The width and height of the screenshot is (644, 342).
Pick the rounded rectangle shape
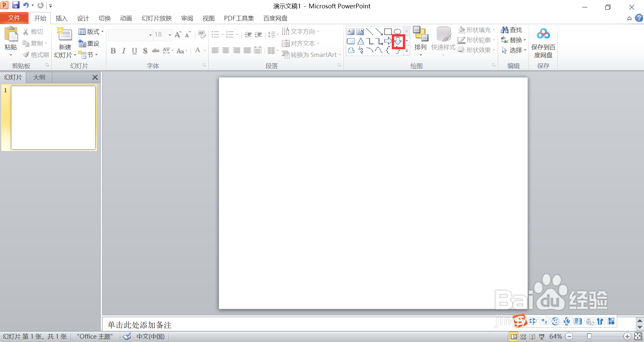click(351, 41)
